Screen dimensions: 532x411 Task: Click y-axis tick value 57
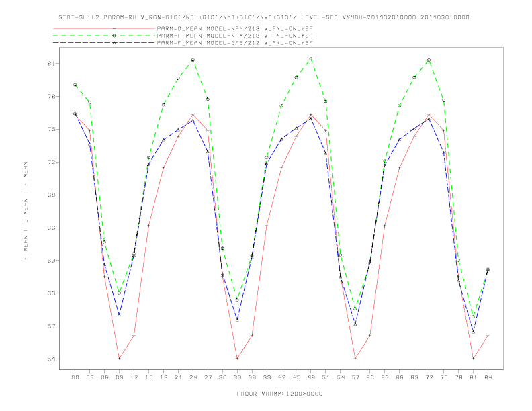coord(51,326)
